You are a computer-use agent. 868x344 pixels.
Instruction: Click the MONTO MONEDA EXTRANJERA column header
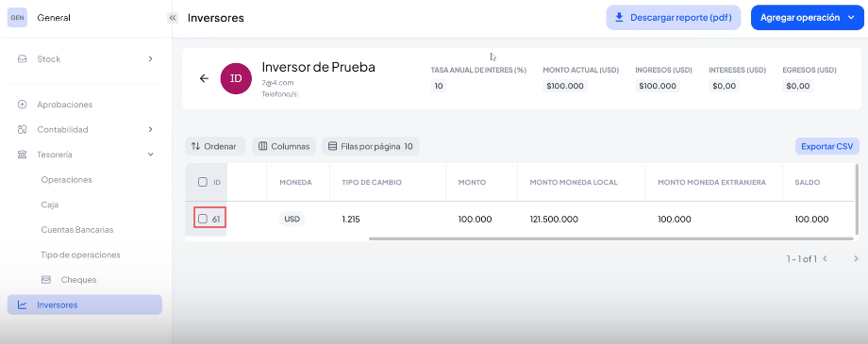tap(712, 182)
